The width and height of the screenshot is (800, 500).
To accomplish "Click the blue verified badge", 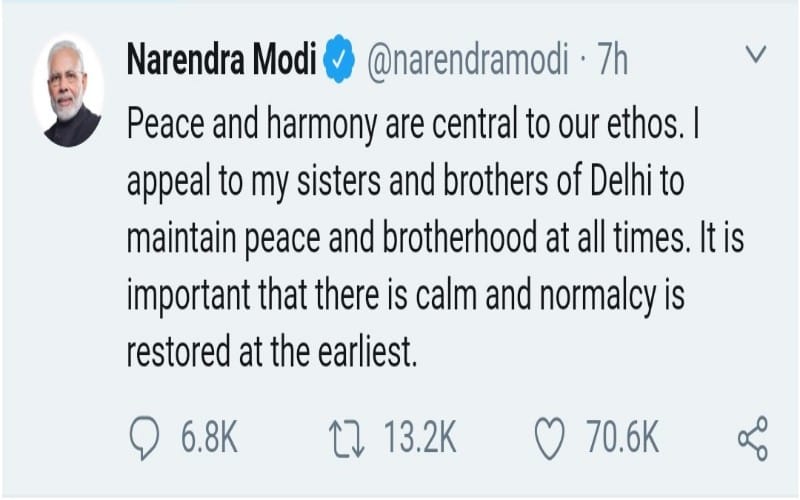I will [x=340, y=62].
